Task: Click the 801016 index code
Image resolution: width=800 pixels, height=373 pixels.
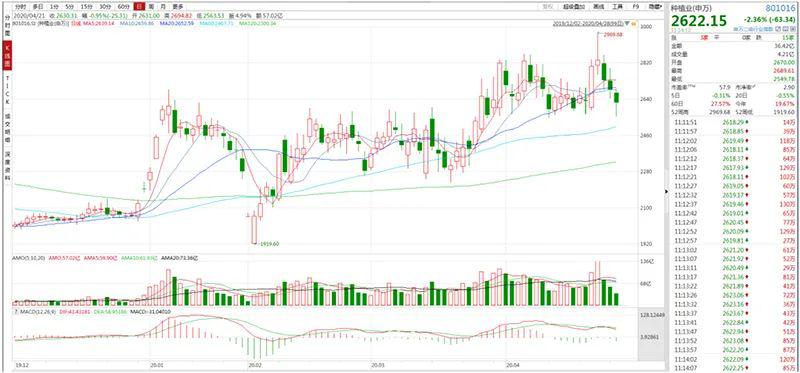Action: [781, 8]
